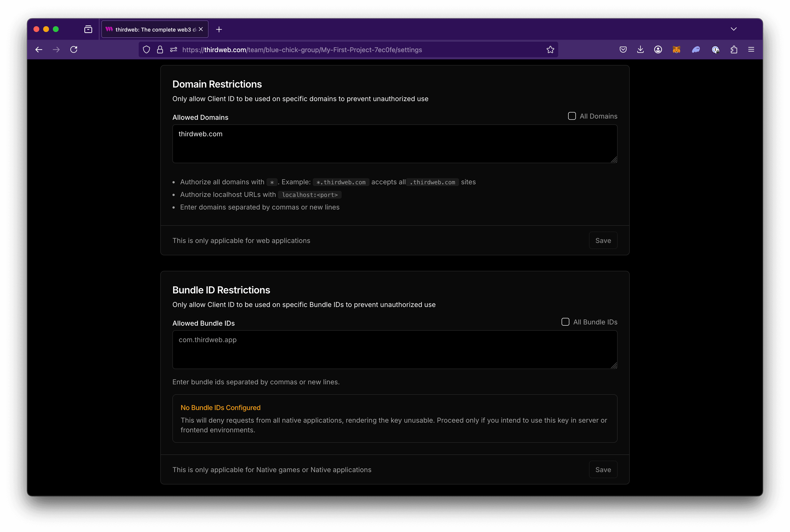The image size is (790, 532).
Task: Save the Bundle ID Restrictions settings
Action: pyautogui.click(x=603, y=470)
